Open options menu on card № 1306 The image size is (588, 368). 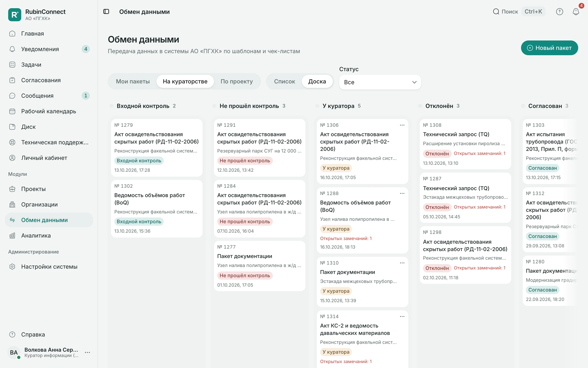(x=402, y=125)
